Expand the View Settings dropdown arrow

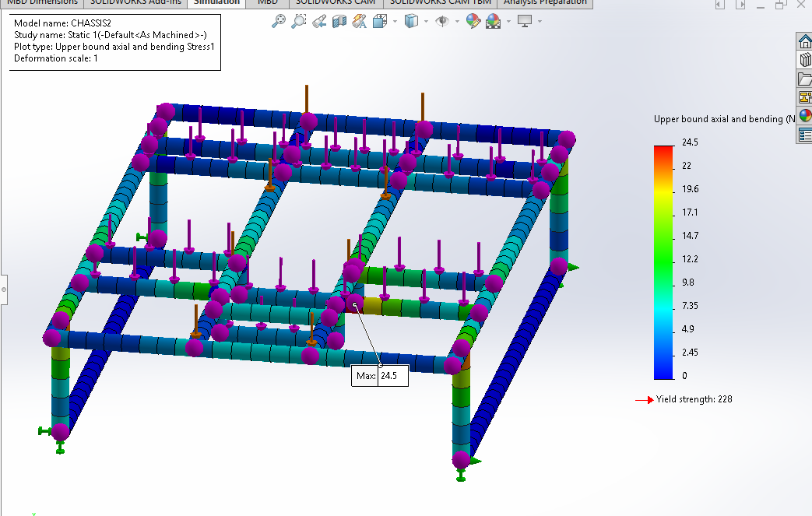540,21
